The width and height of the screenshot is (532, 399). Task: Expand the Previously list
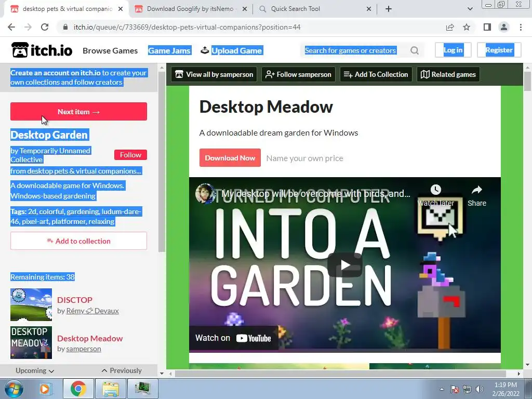coord(122,370)
